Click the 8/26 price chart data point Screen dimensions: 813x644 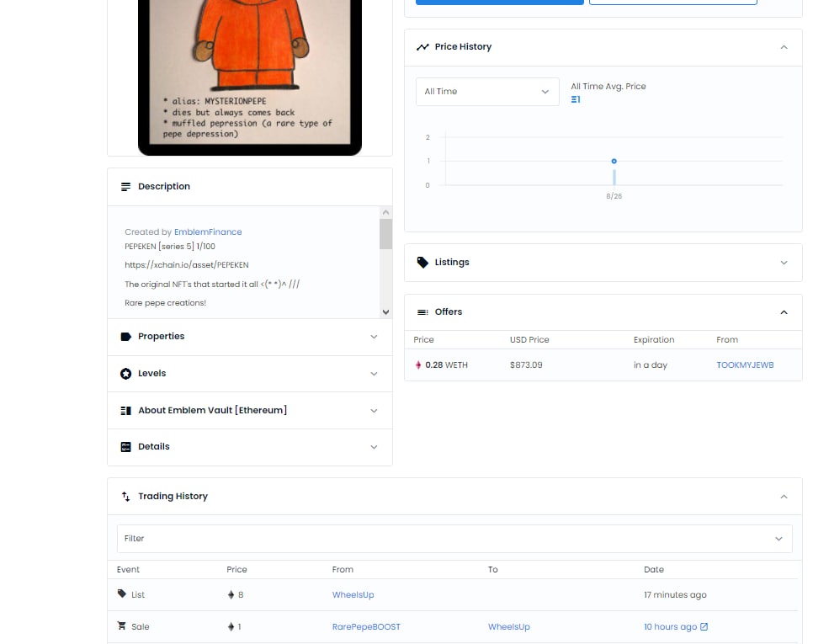click(614, 162)
